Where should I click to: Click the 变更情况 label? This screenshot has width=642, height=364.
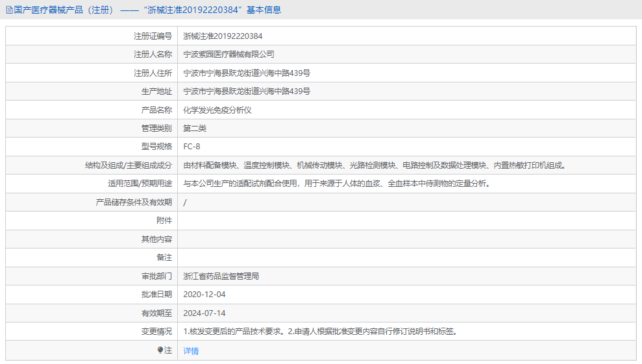pos(157,332)
